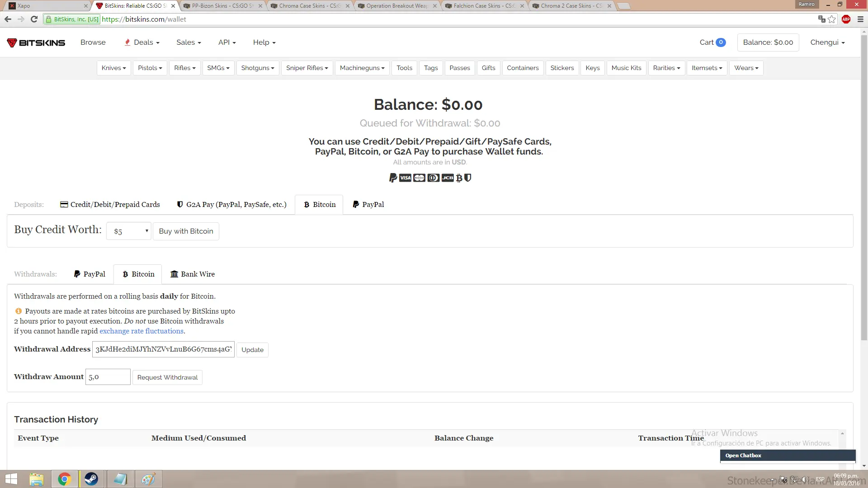
Task: Focus the Withdraw Amount field
Action: coord(108,377)
